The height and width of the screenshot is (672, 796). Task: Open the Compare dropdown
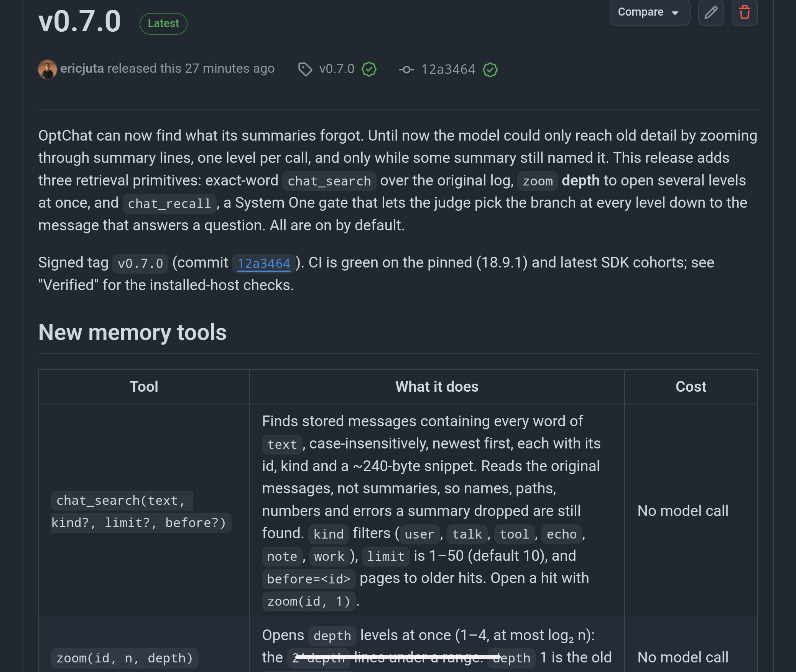[x=650, y=12]
